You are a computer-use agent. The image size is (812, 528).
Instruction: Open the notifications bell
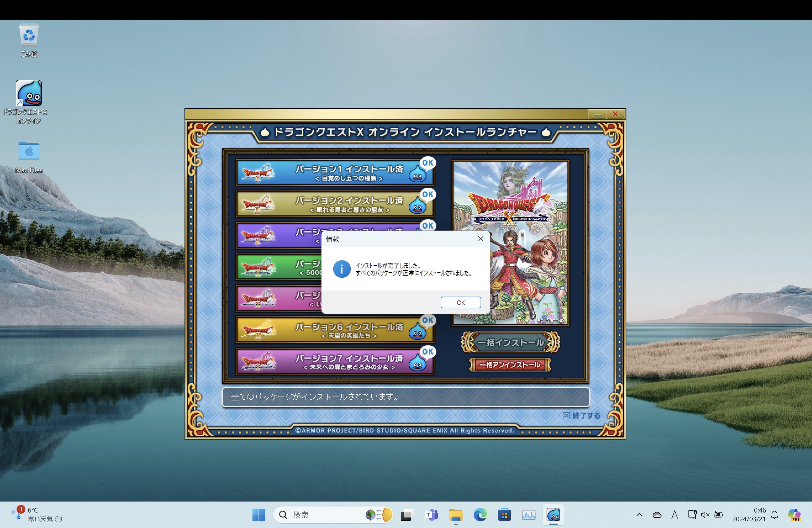click(774, 515)
